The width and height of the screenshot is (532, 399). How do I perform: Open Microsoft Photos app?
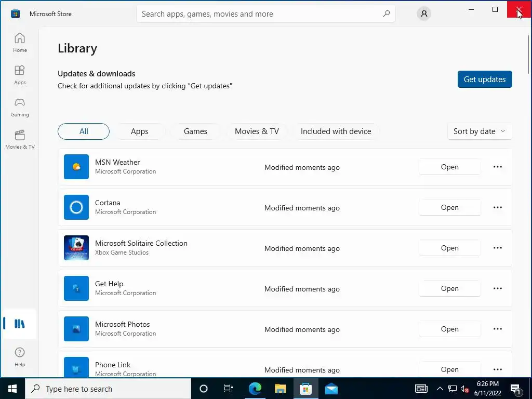(449, 329)
